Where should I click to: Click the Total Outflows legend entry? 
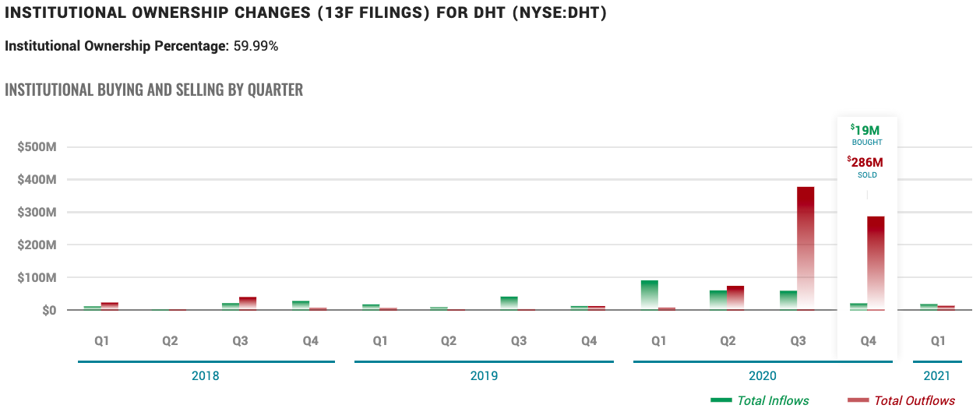pos(901,400)
